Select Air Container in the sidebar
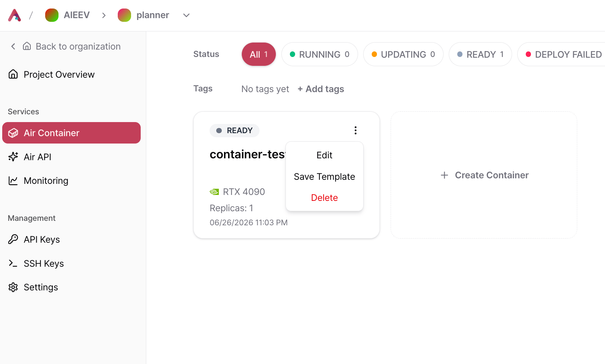The height and width of the screenshot is (364, 605). 71,133
